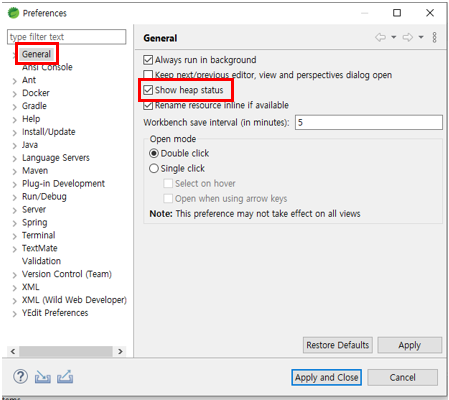This screenshot has width=449, height=400.
Task: Select Double click open mode
Action: (154, 153)
